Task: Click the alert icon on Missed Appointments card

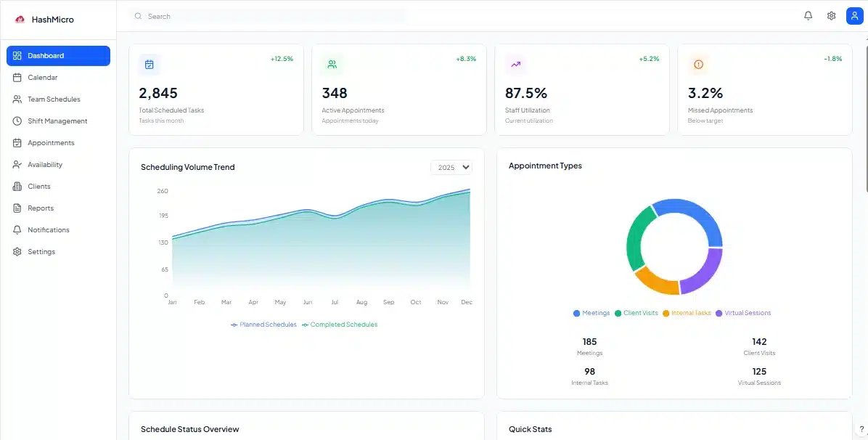Action: tap(698, 65)
